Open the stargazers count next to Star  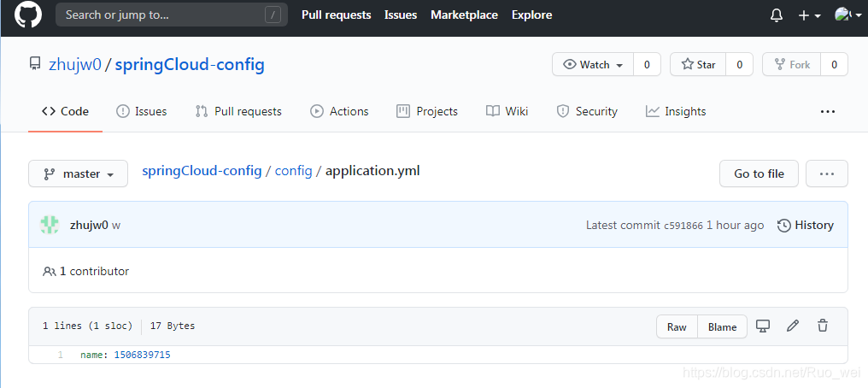pos(739,64)
